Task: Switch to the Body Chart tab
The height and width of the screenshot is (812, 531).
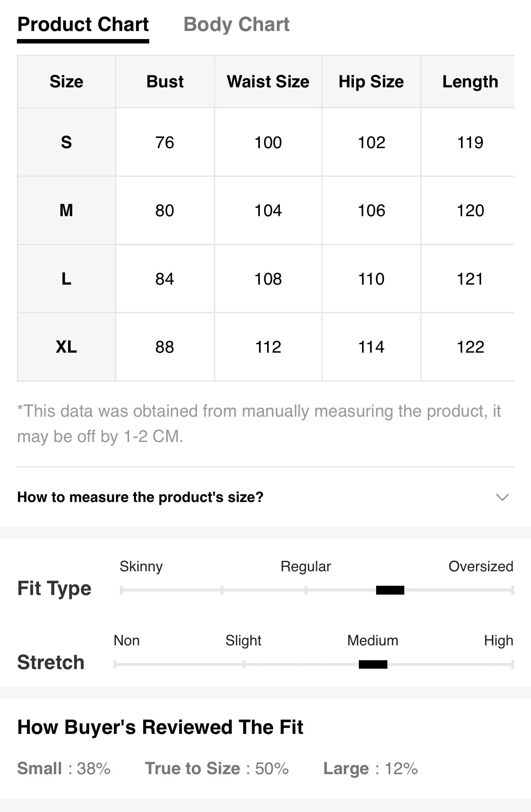Action: (236, 25)
